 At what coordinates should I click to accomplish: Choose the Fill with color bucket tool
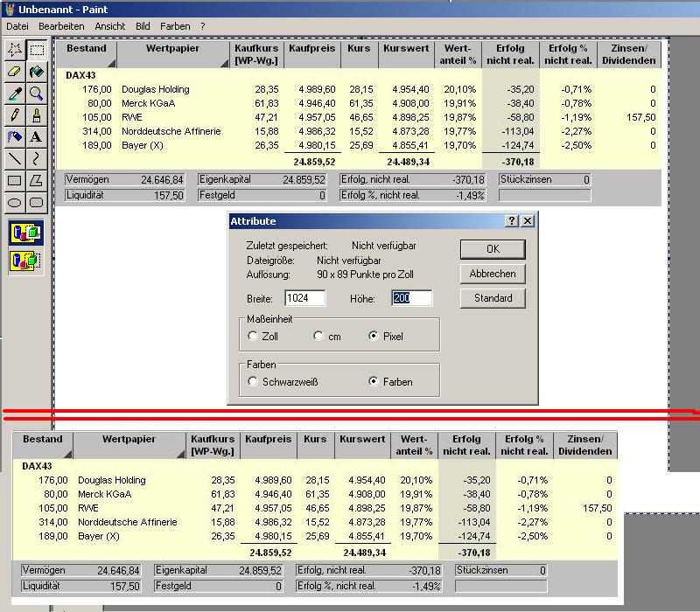[x=36, y=71]
